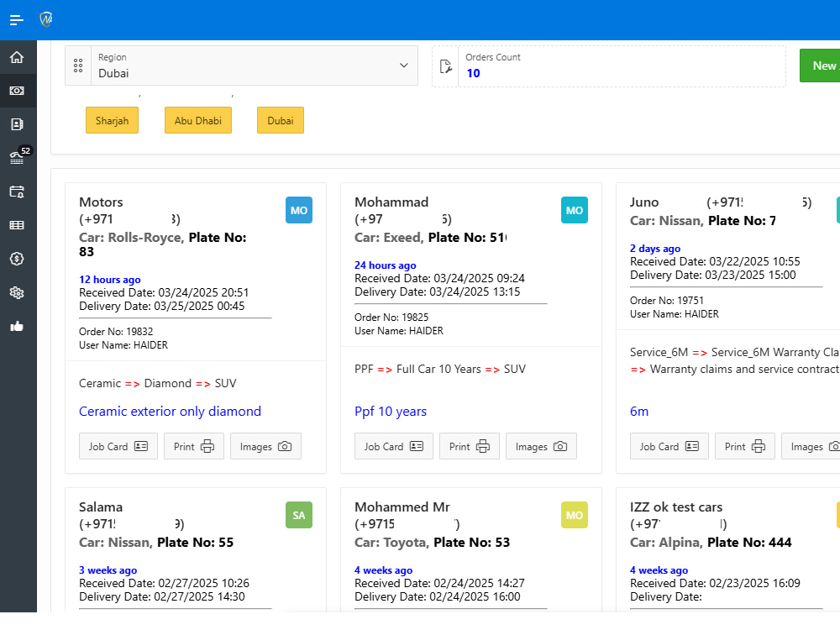Select the Motors customer name
840x630 pixels.
[x=102, y=202]
